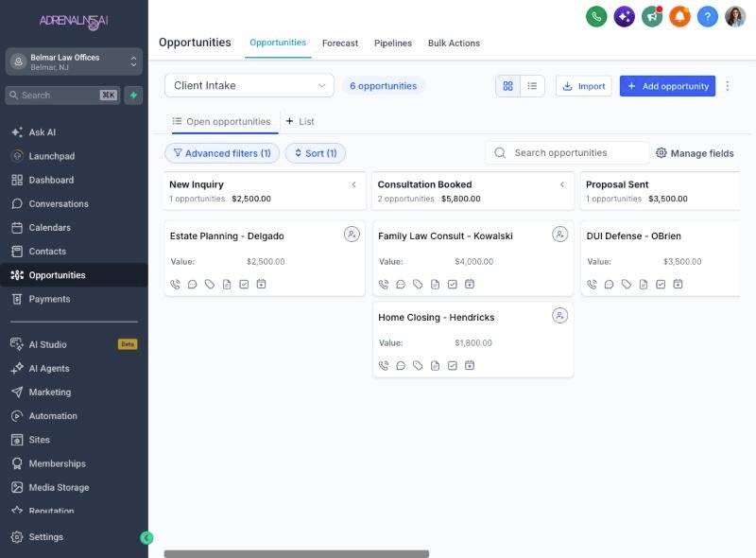Open Manage fields settings

pos(695,153)
